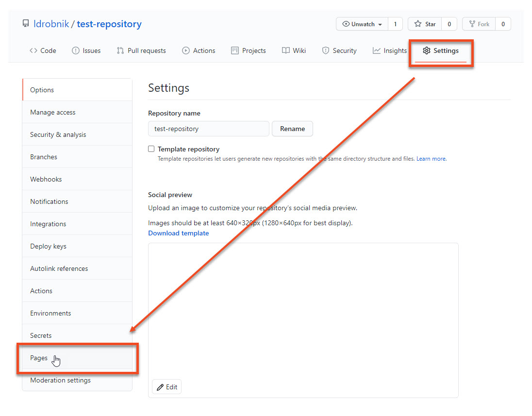
Task: Open the Unwatch dropdown
Action: [362, 23]
